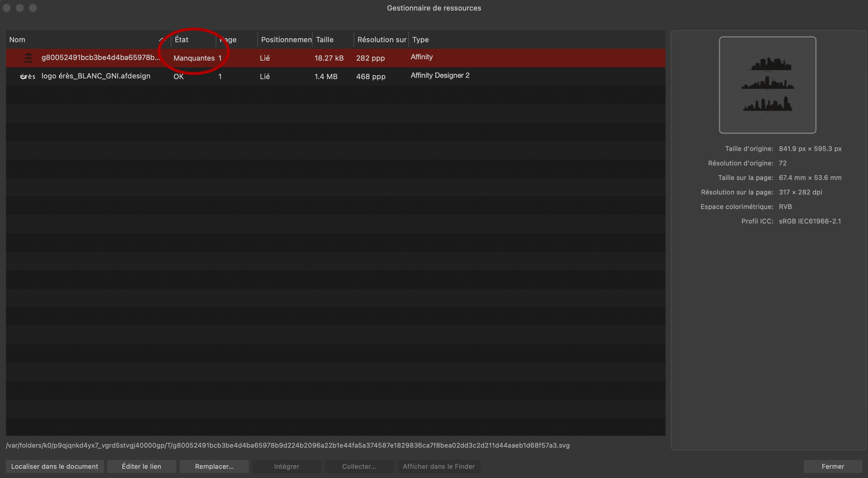Image resolution: width=868 pixels, height=478 pixels.
Task: Click the skyline thumbnail icon in the first row
Action: [x=28, y=58]
